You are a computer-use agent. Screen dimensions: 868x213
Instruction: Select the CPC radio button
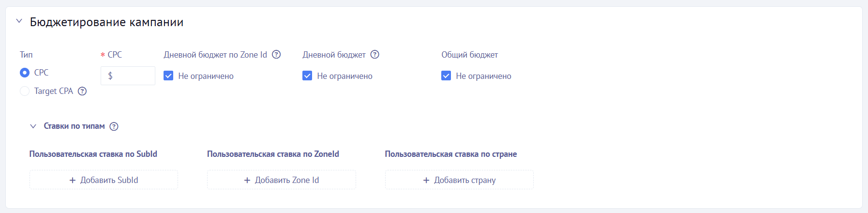tap(25, 73)
